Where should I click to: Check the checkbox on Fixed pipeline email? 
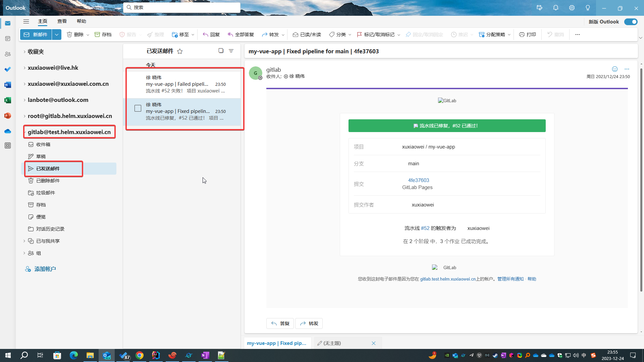pos(138,108)
